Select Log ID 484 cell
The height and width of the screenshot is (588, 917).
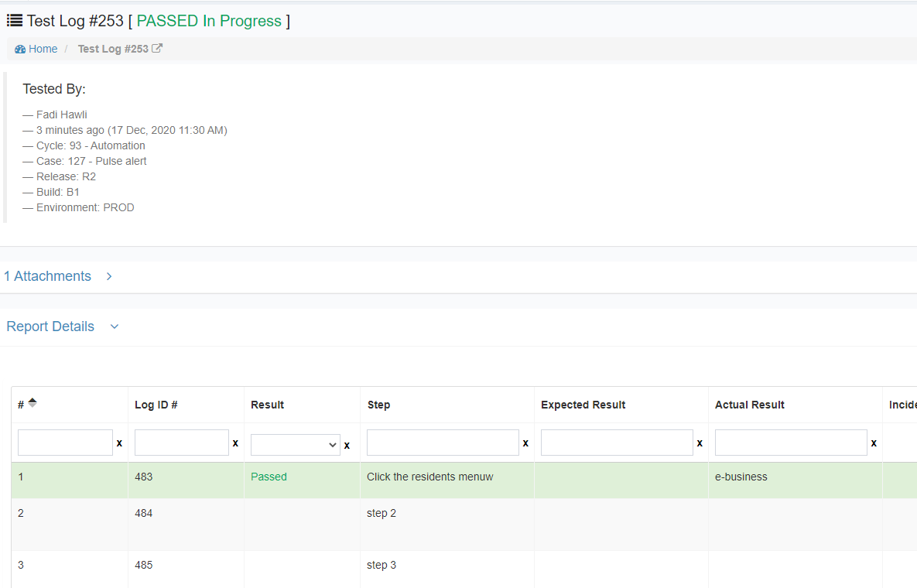(144, 513)
